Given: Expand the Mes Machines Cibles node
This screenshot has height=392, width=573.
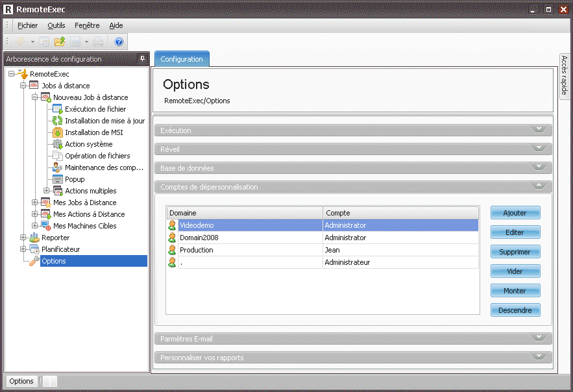Looking at the screenshot, I should 34,226.
